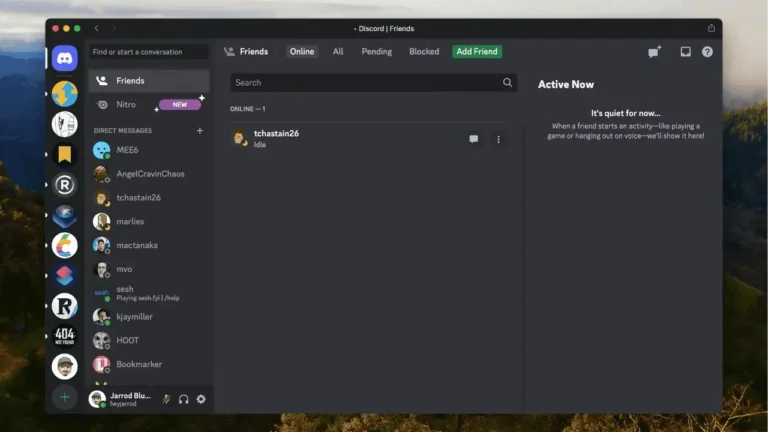Open the Help question mark icon
This screenshot has height=432, width=768.
click(707, 51)
